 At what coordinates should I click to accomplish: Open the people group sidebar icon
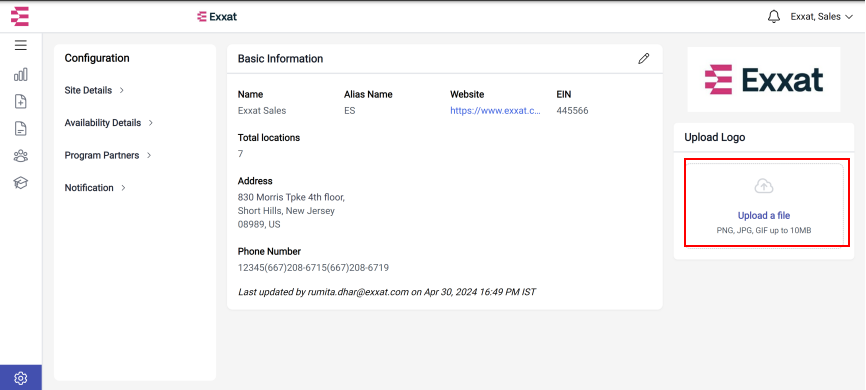pyautogui.click(x=20, y=156)
